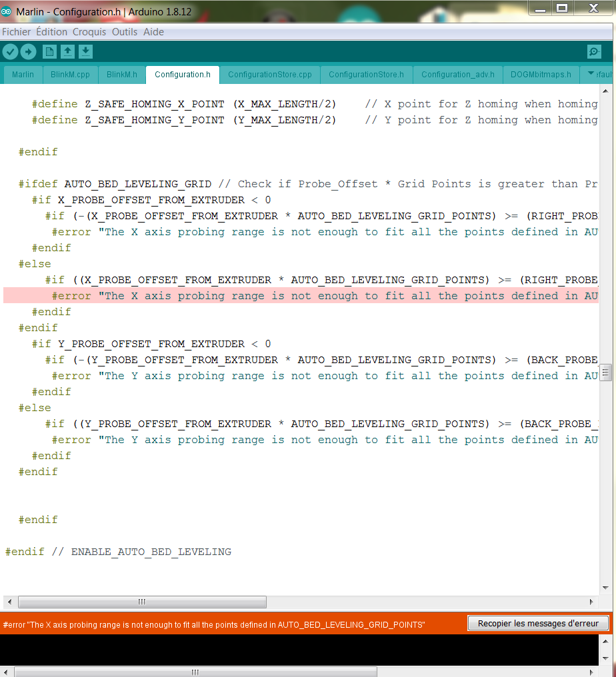
Task: Select the Configuration.h tab
Action: (x=183, y=75)
